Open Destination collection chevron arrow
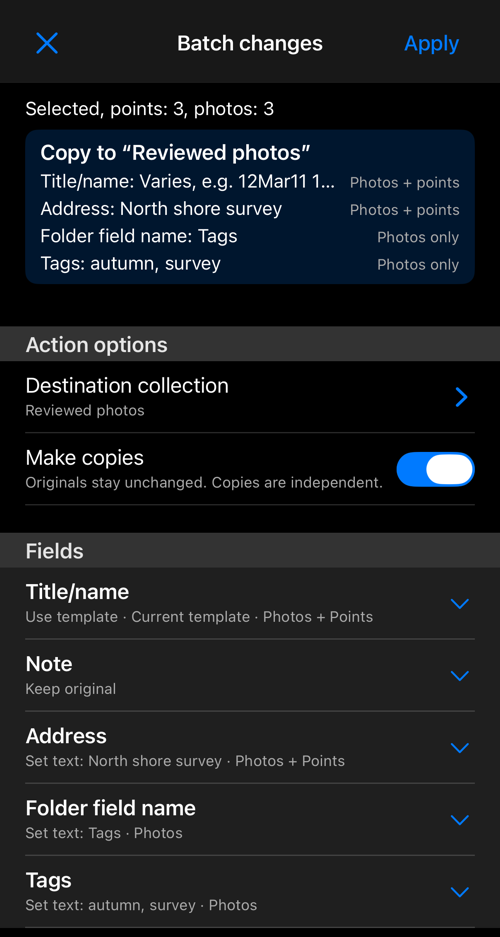The width and height of the screenshot is (500, 937). [x=461, y=397]
